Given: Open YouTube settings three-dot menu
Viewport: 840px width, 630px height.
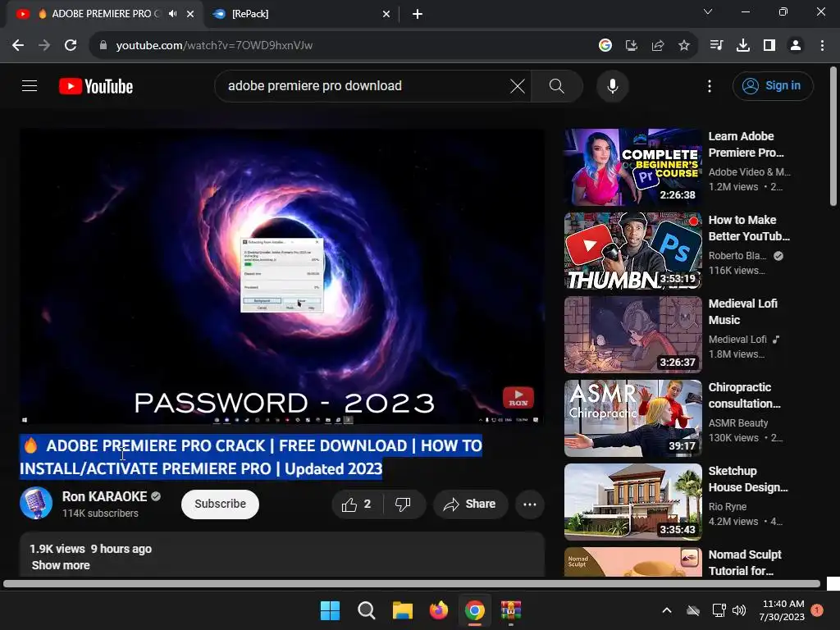Looking at the screenshot, I should (x=710, y=85).
